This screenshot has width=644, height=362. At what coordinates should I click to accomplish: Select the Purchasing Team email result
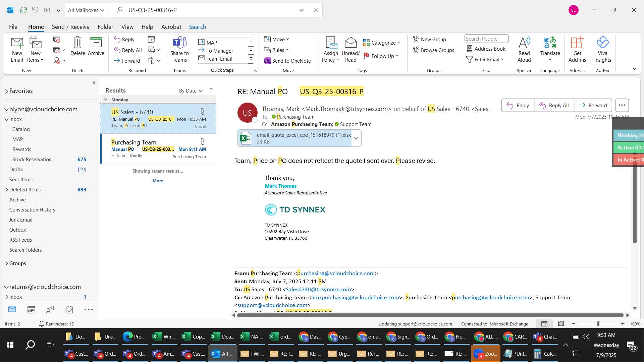158,149
